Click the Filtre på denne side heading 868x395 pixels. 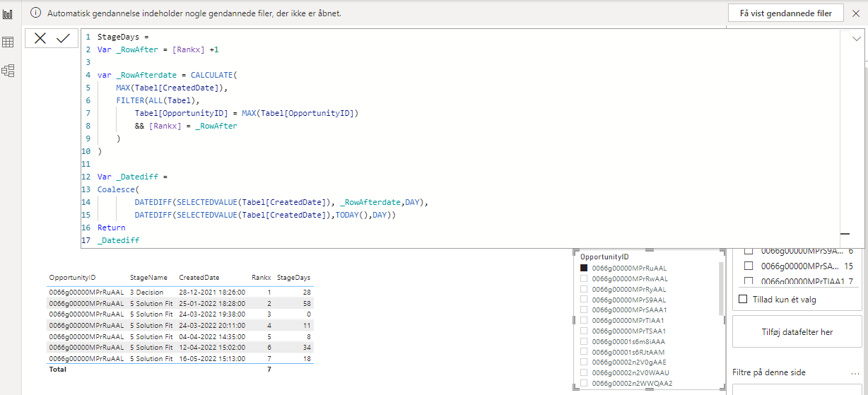[x=769, y=372]
